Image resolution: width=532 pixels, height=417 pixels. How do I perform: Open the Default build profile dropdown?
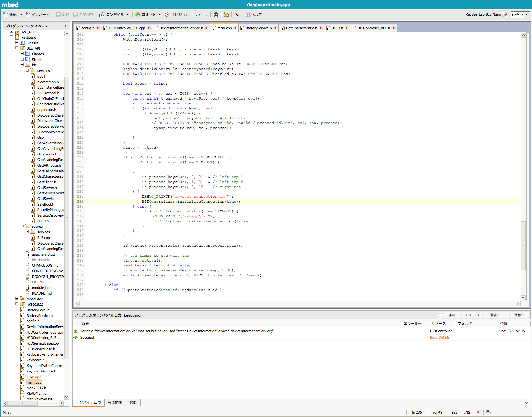tap(527, 15)
